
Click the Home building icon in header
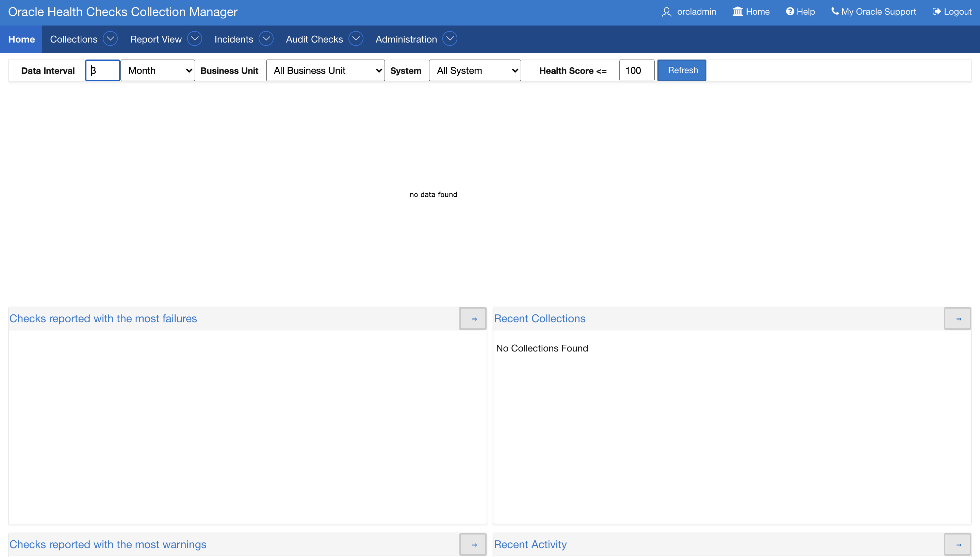[x=737, y=12]
